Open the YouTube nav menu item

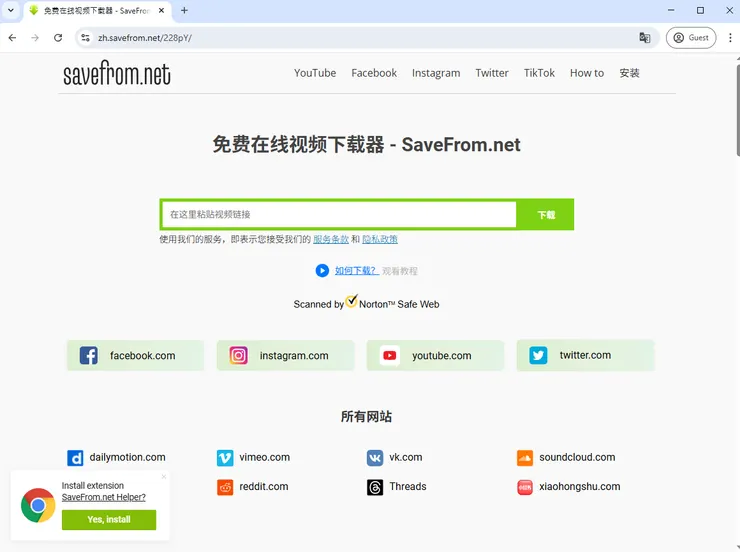tap(315, 73)
